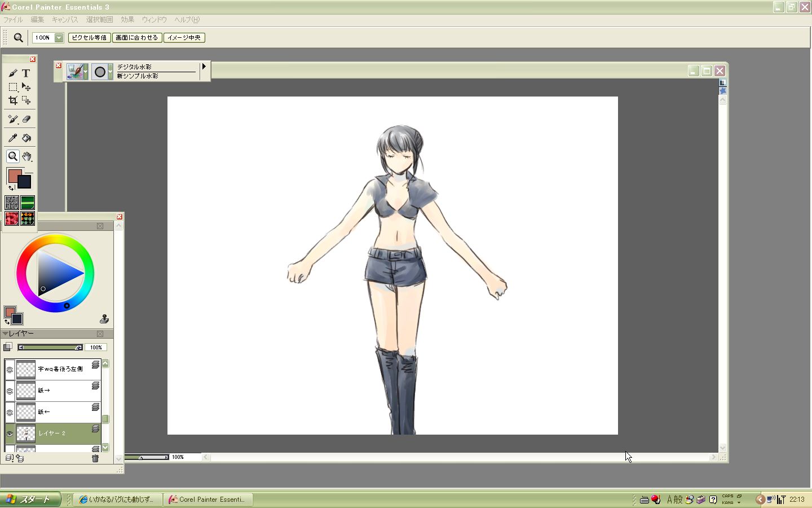
Task: Select the Brush tool in the toolbox
Action: (12, 73)
